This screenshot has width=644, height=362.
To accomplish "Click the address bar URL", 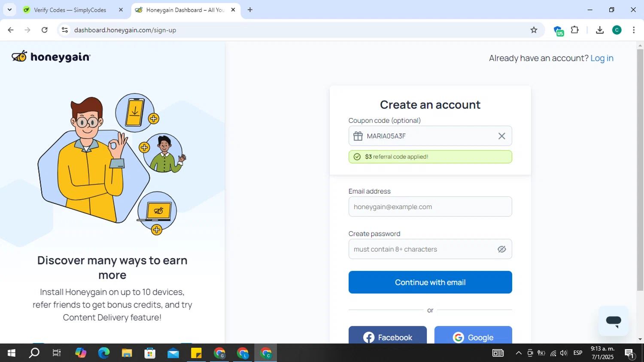I will 125,30.
